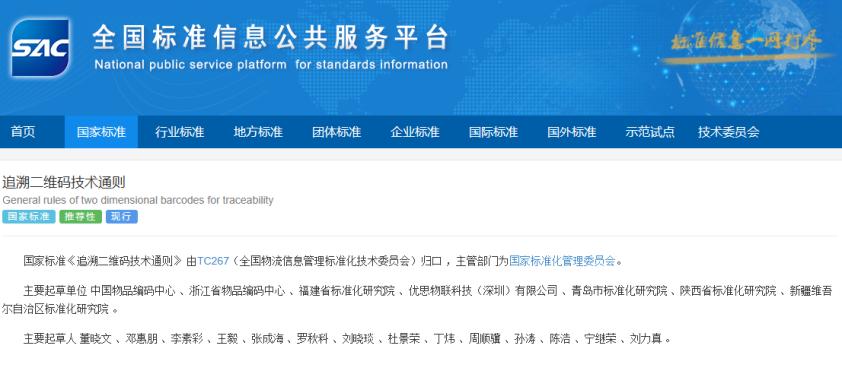Click 陕西省标准化研究院 text
This screenshot has width=842, height=371.
pos(729,292)
